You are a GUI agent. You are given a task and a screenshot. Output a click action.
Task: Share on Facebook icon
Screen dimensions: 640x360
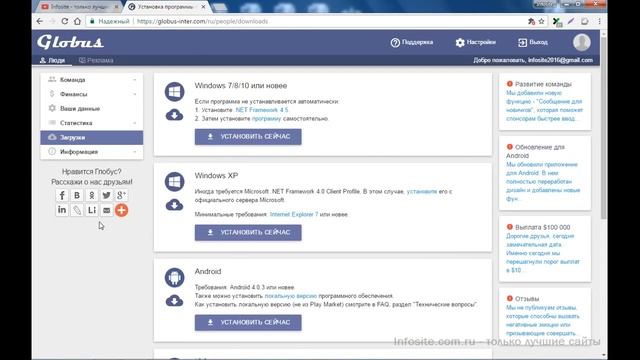pos(62,196)
